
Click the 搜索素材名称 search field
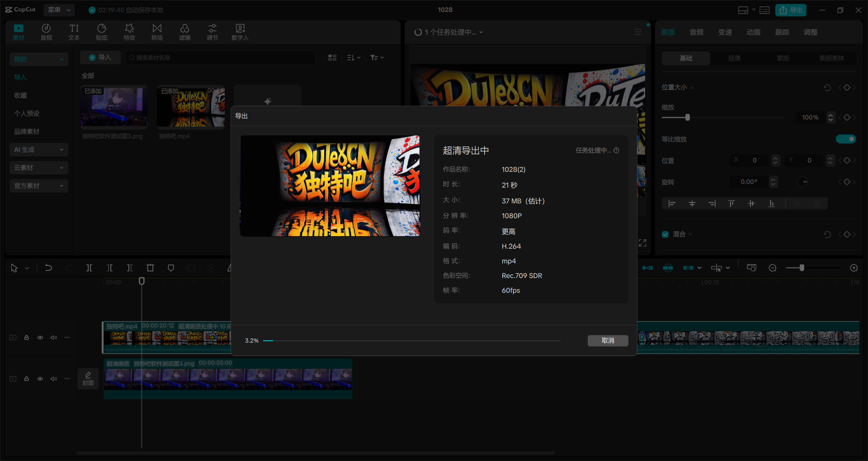click(x=221, y=57)
